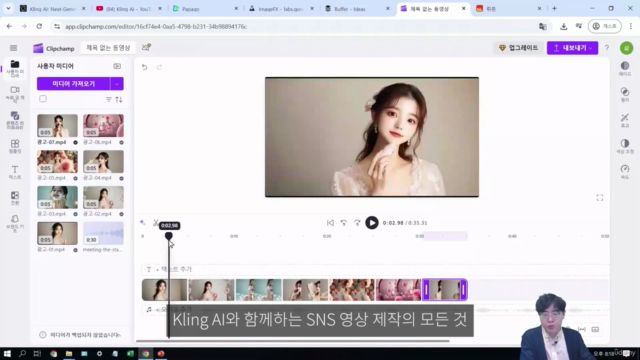Click the user profile avatar
Screen dimensions: 640x360
[x=627, y=48]
